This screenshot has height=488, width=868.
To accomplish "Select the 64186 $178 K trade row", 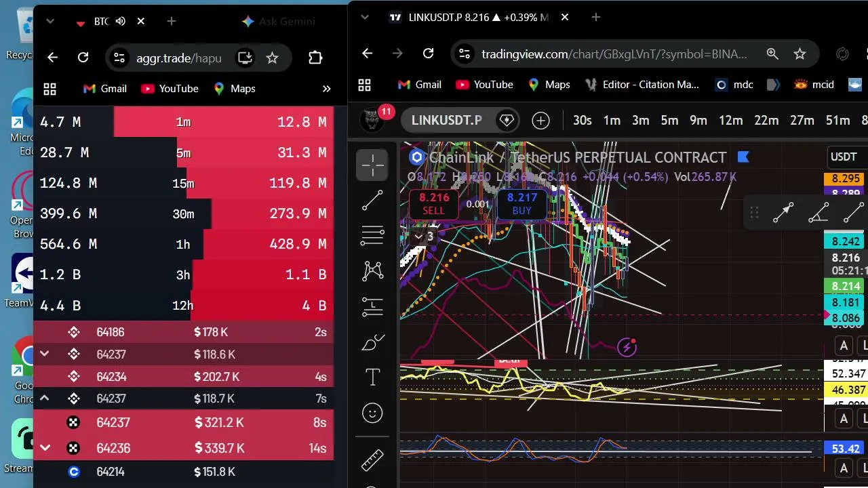I will [x=183, y=332].
